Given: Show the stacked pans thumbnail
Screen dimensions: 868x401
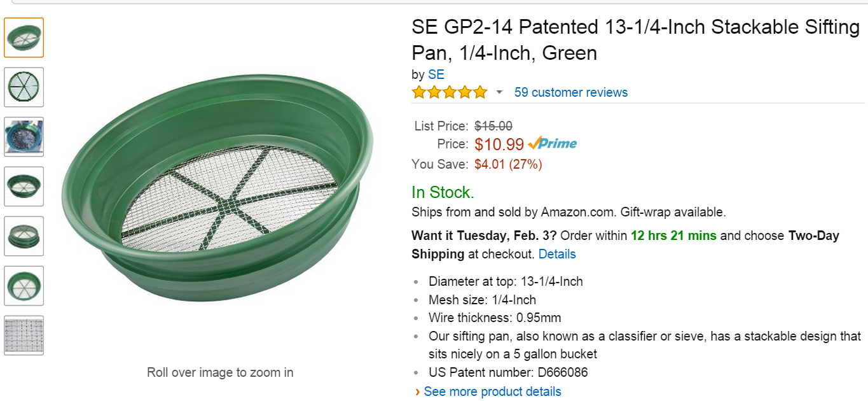Looking at the screenshot, I should (24, 236).
